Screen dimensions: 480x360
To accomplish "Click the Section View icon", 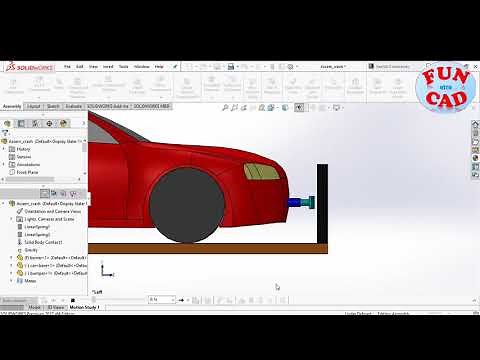I will coord(253,107).
